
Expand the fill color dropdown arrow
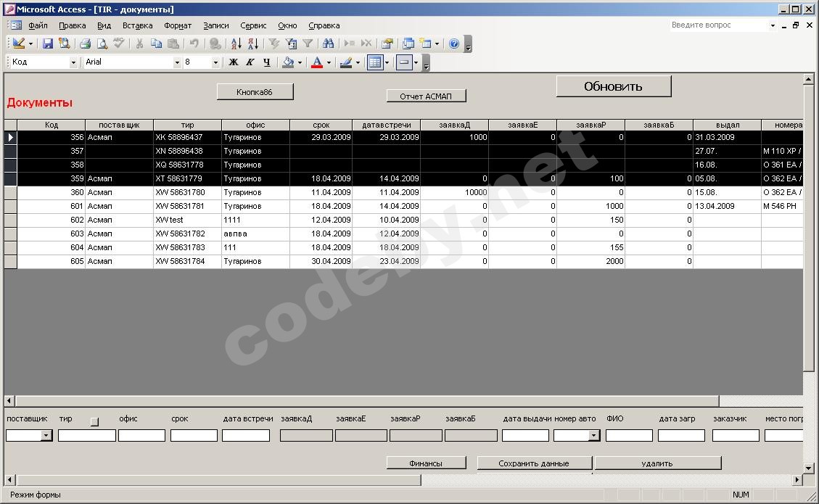[x=300, y=62]
